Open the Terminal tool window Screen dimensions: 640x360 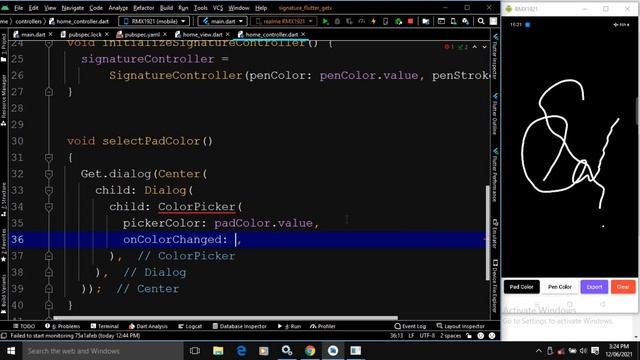(x=104, y=326)
